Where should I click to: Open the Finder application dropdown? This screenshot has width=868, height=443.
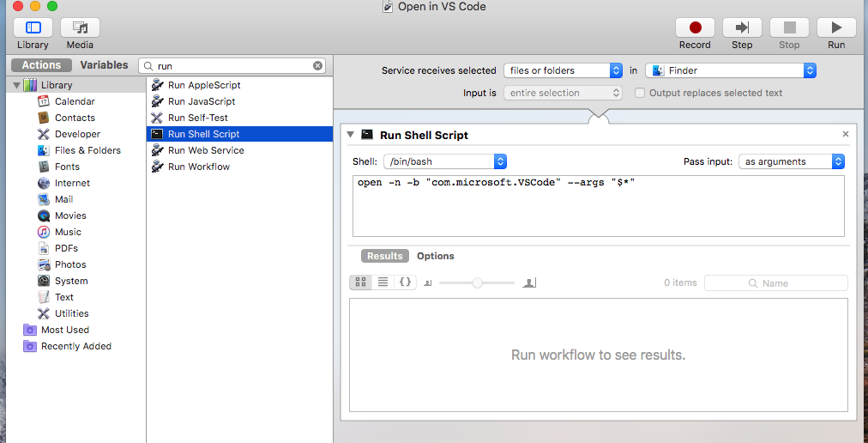pyautogui.click(x=731, y=70)
